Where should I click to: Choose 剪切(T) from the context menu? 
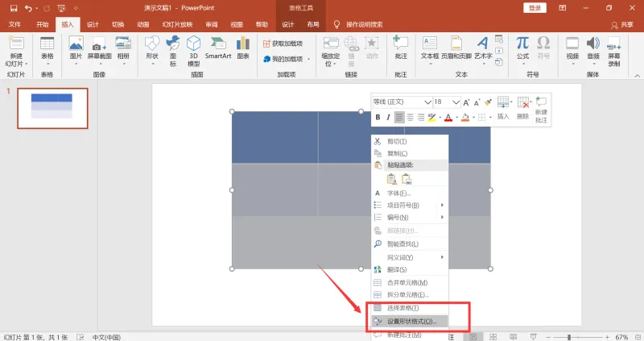point(410,142)
